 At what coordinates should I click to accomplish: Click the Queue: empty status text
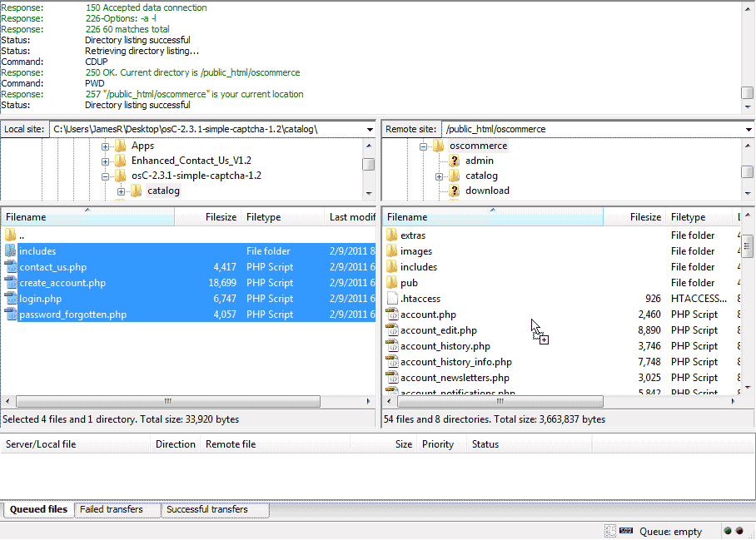[x=671, y=532]
